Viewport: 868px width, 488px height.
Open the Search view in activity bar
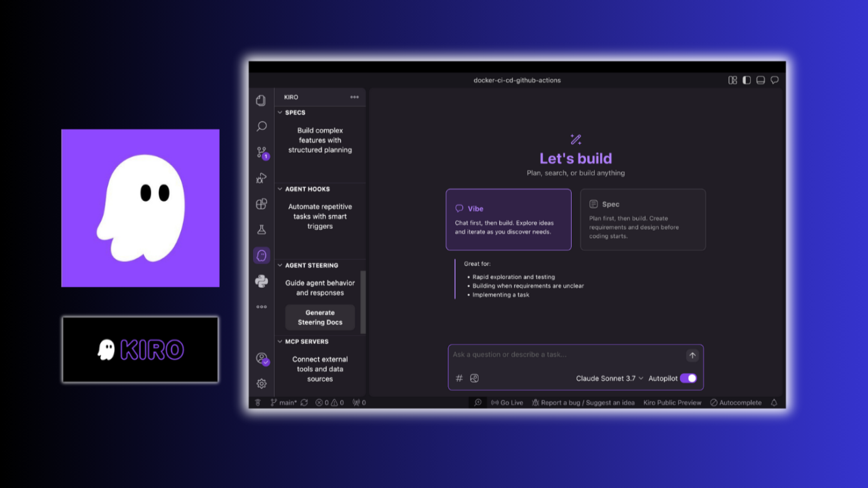point(261,126)
